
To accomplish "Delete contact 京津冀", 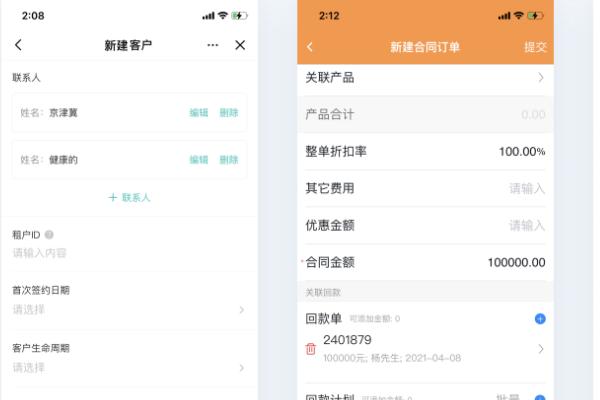I will click(229, 113).
